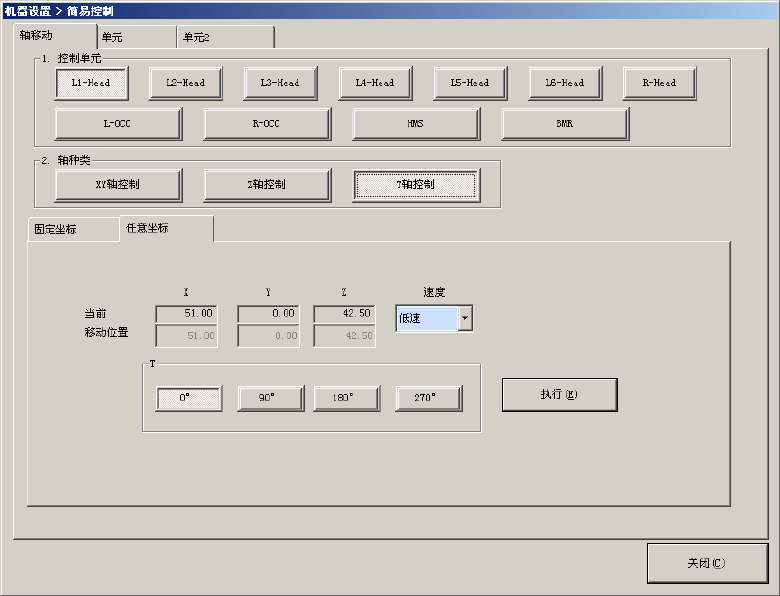This screenshot has height=596, width=780.
Task: Click the 移动位置 X field
Action: click(x=186, y=336)
